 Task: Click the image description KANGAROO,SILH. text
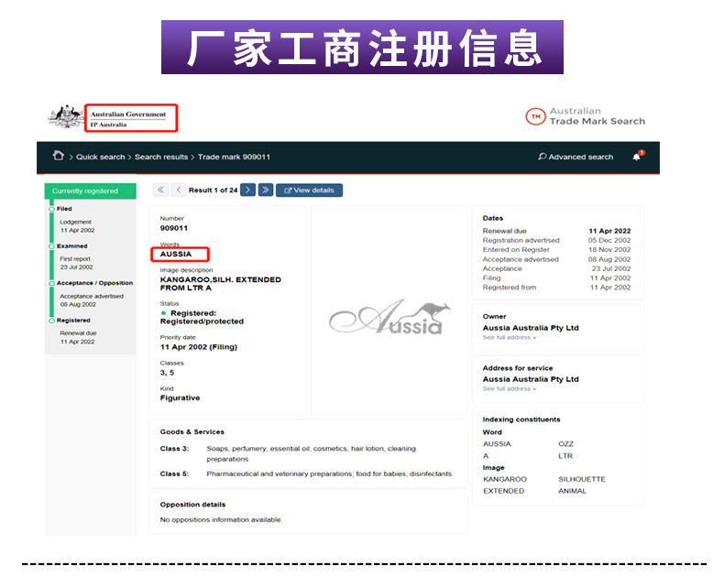tap(220, 283)
